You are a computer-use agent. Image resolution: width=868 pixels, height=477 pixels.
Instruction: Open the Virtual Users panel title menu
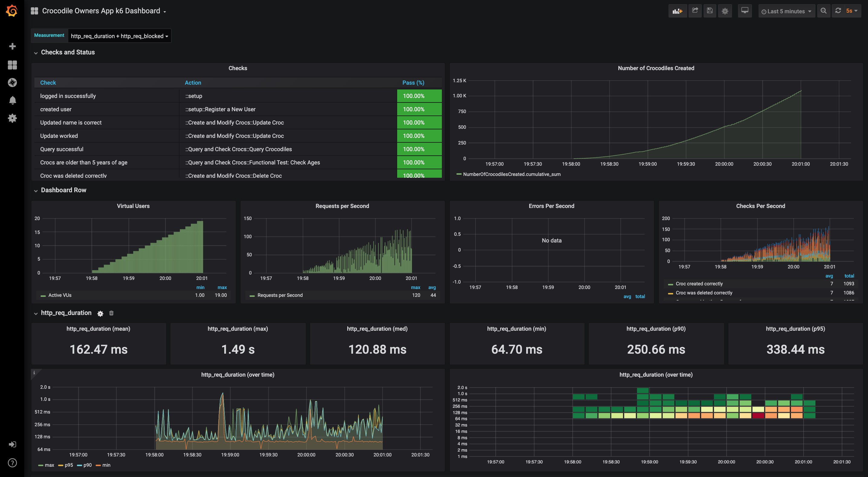[x=133, y=206]
